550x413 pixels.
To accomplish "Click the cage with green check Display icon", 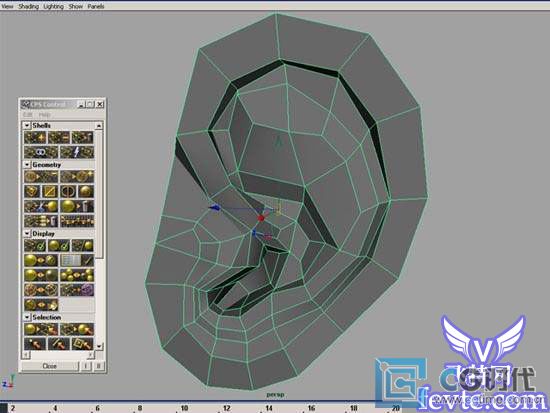I will tap(35, 245).
